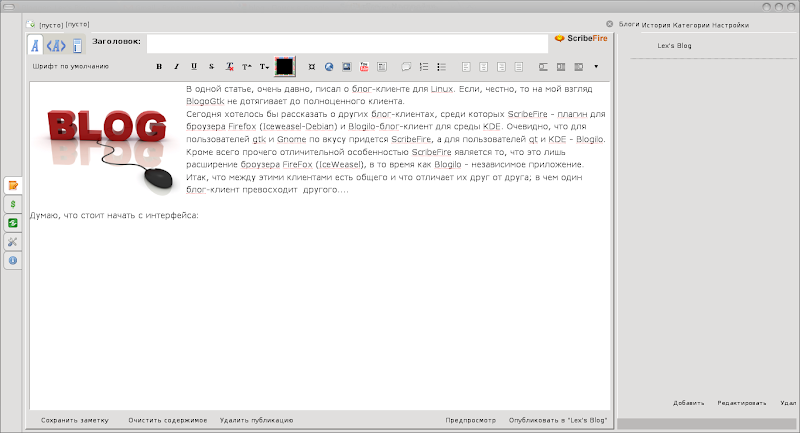
Task: Toggle underline formatting
Action: [x=194, y=66]
